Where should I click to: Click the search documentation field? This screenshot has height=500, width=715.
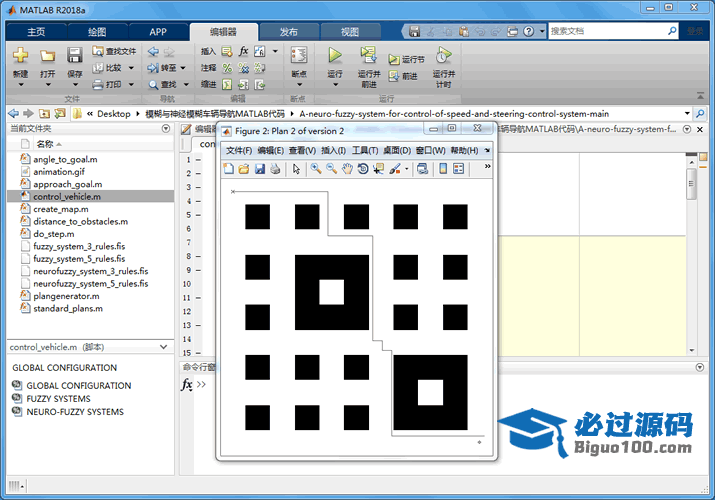pos(607,31)
